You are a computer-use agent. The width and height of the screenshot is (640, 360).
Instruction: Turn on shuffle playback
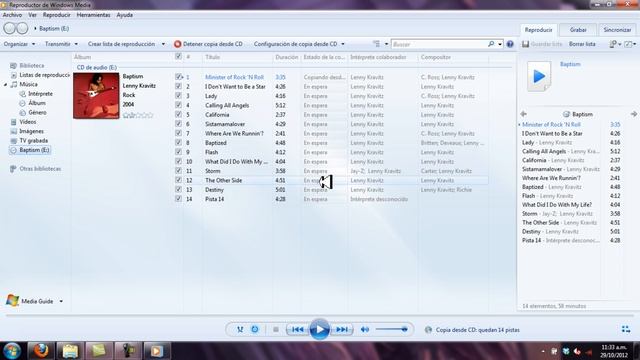240,329
